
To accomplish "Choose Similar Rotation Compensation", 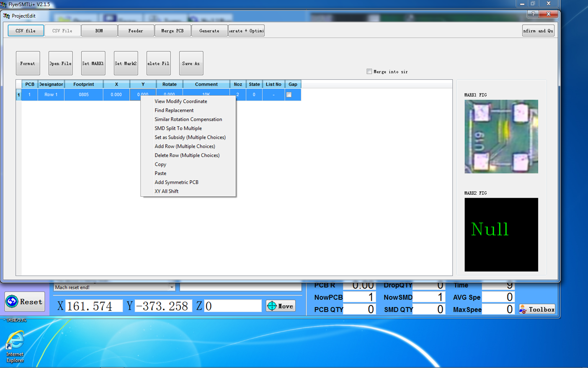I will click(188, 119).
